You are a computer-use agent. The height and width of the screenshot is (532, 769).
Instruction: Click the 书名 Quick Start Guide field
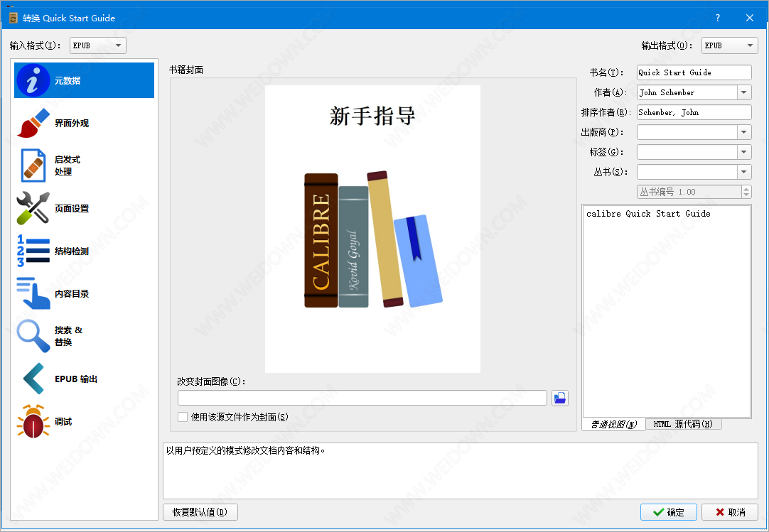pyautogui.click(x=693, y=72)
